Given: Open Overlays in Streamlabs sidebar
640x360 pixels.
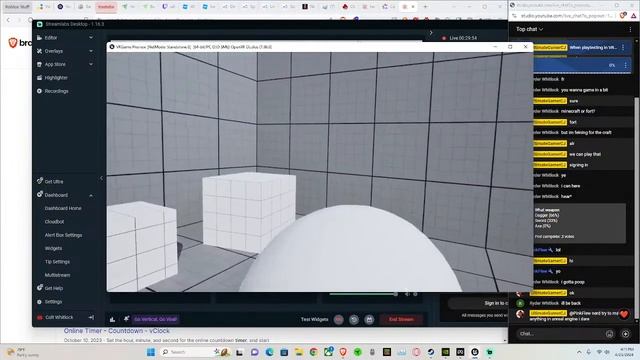Looking at the screenshot, I should pos(53,51).
